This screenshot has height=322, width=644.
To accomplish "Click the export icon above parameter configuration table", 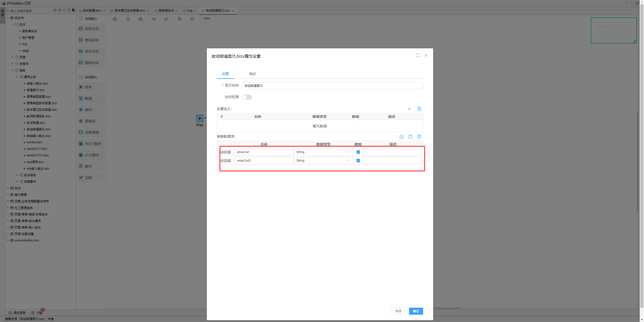I will (x=410, y=136).
